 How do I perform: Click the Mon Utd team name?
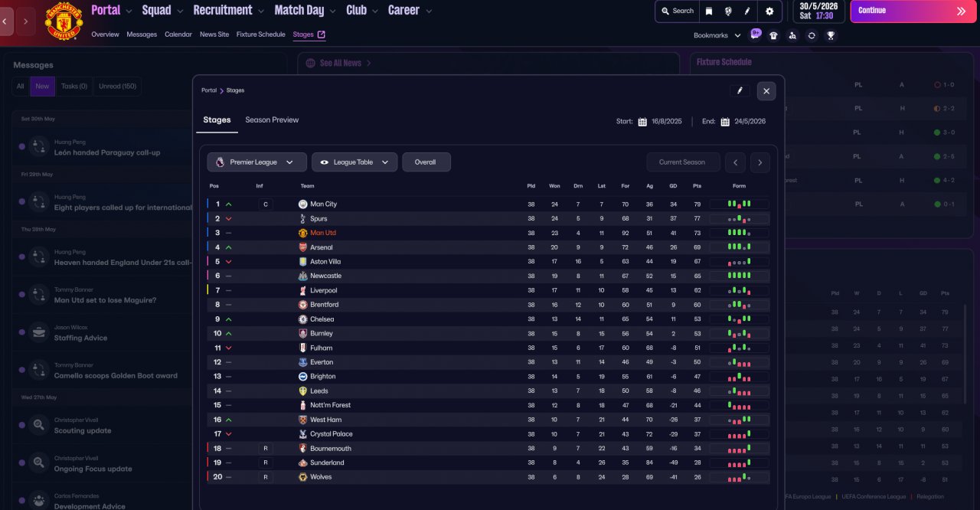tap(323, 233)
